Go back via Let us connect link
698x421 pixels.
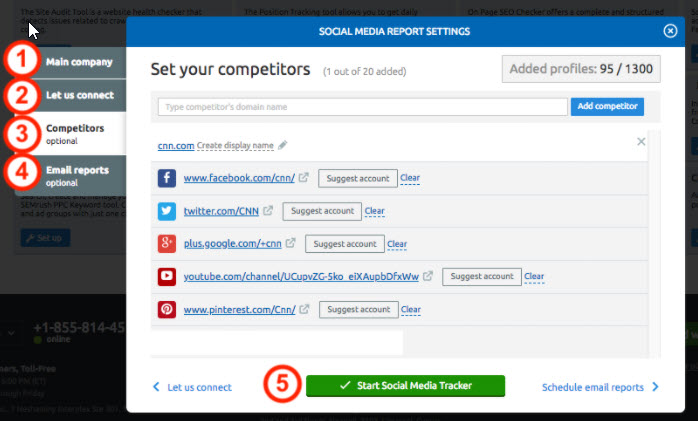click(x=199, y=387)
